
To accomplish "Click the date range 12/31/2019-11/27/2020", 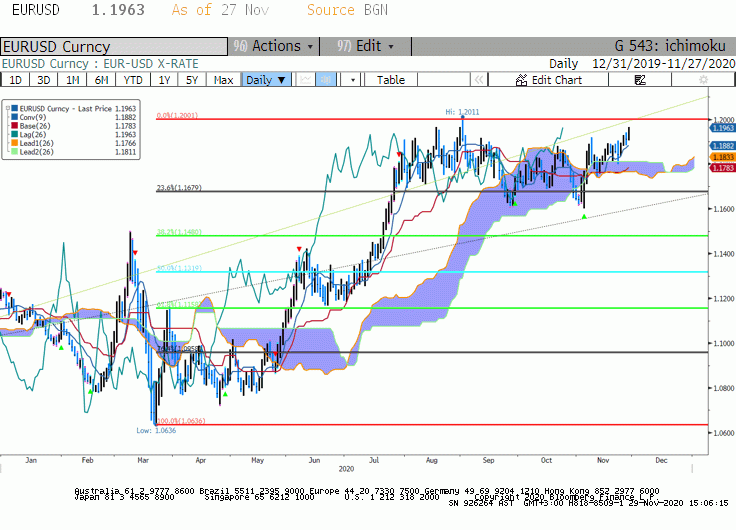I will pyautogui.click(x=663, y=63).
